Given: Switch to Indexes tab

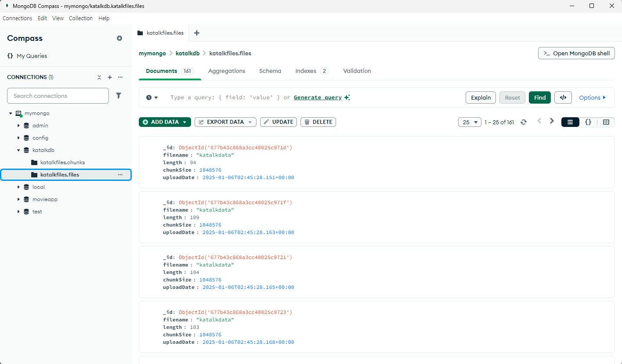Looking at the screenshot, I should pyautogui.click(x=312, y=71).
